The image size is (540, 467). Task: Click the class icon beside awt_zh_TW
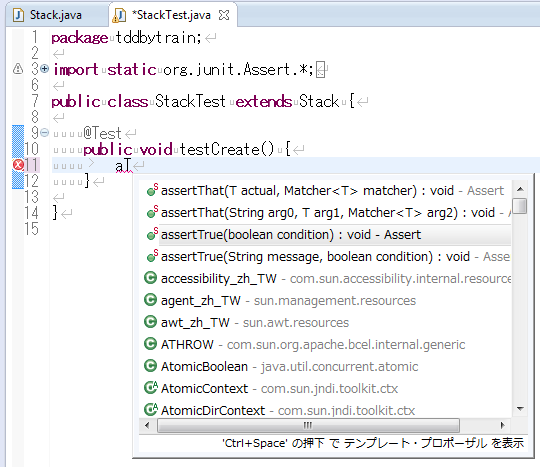click(150, 322)
